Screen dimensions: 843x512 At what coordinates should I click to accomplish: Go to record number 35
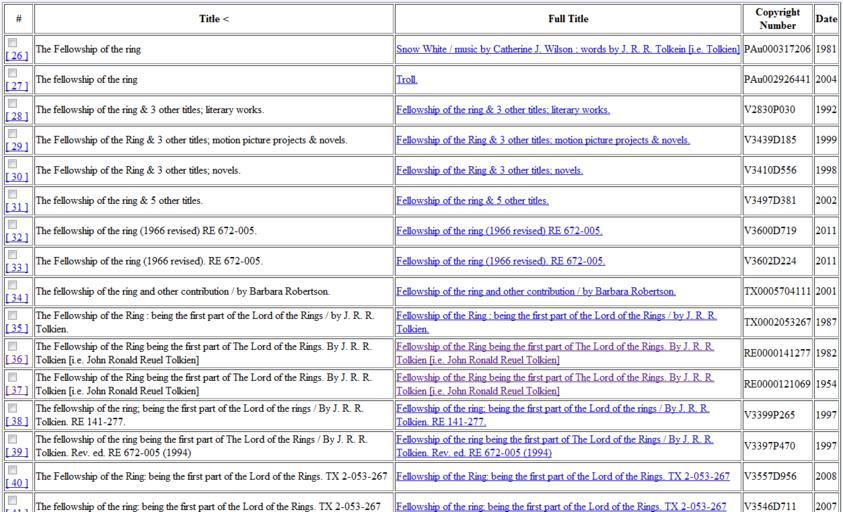tap(18, 328)
